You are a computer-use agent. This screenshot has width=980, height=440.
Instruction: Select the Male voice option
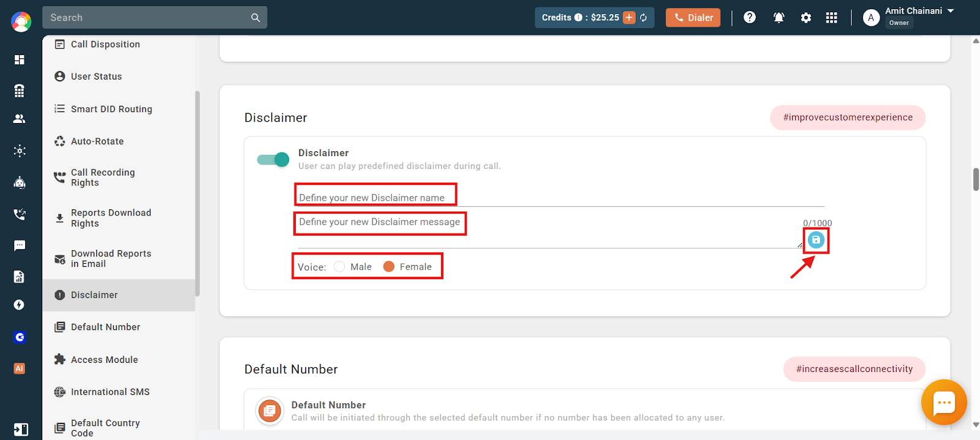click(339, 267)
